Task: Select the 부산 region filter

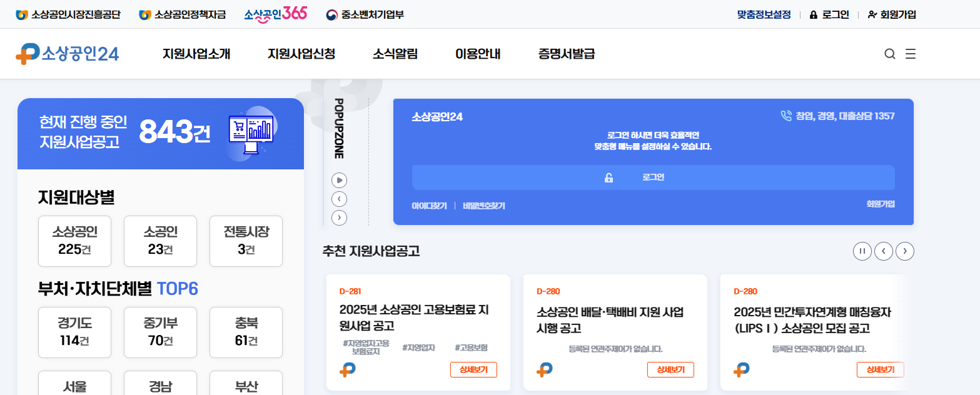Action: tap(246, 383)
